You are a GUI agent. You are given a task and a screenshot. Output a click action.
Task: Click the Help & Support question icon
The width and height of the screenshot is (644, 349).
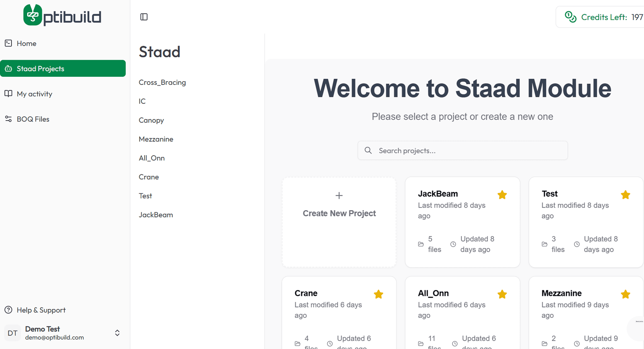click(x=8, y=310)
